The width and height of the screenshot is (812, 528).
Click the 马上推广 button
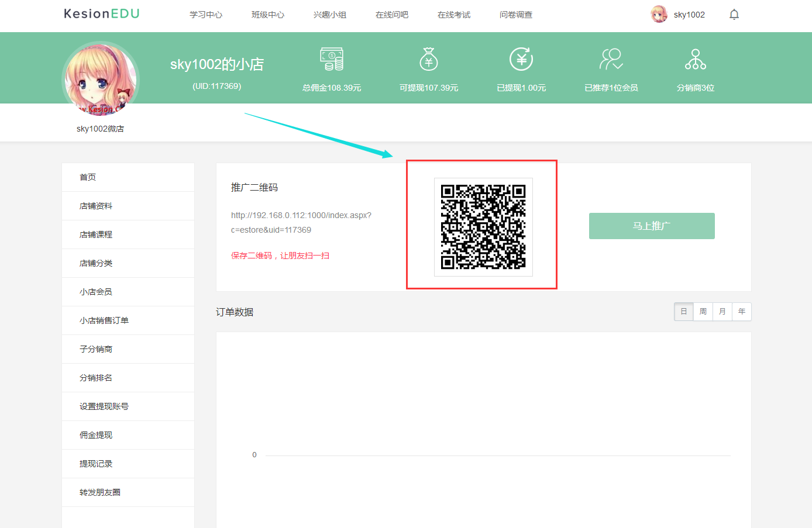651,226
